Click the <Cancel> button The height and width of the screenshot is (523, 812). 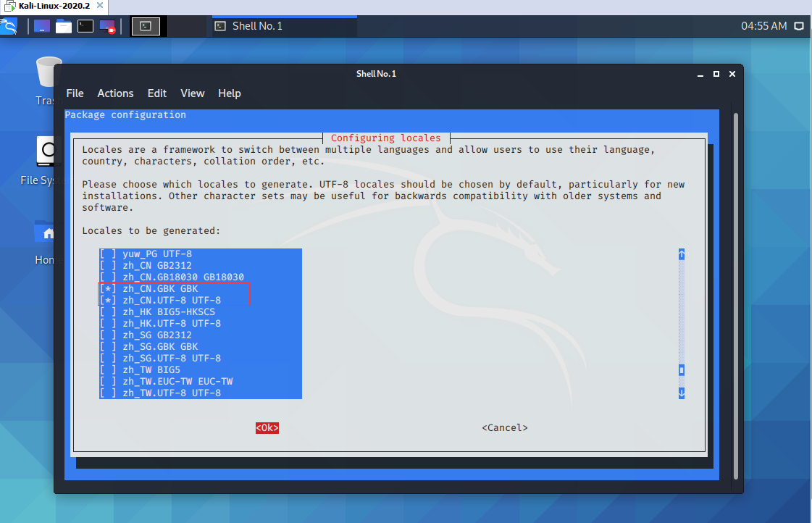tap(505, 427)
